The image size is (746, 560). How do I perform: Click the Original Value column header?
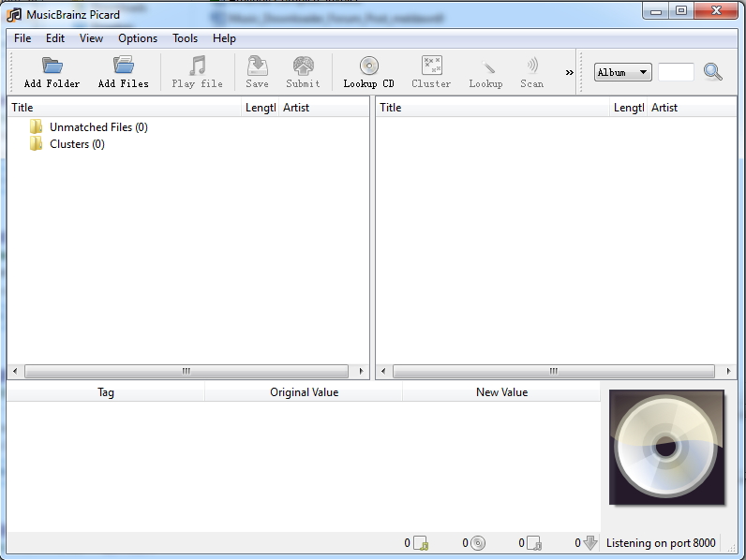point(304,392)
